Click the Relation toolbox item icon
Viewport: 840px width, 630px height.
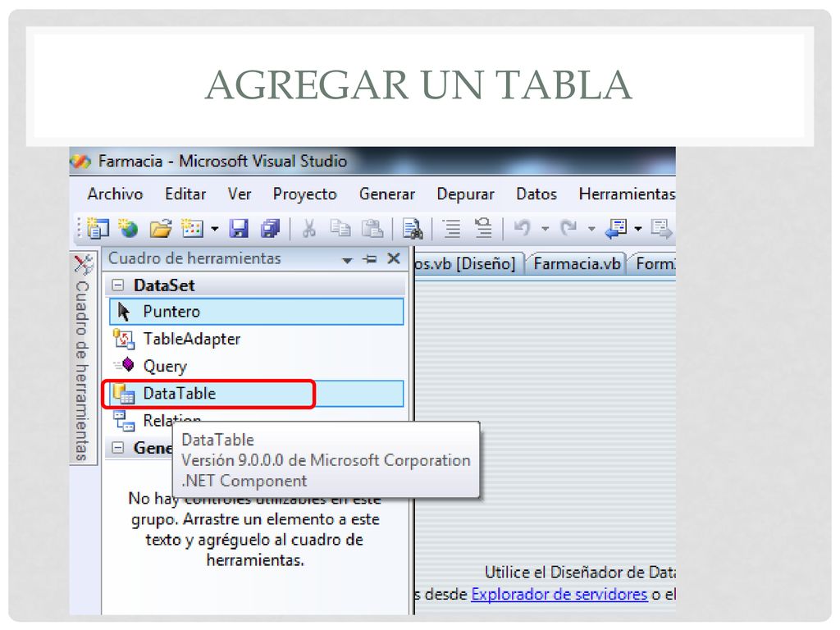(124, 421)
